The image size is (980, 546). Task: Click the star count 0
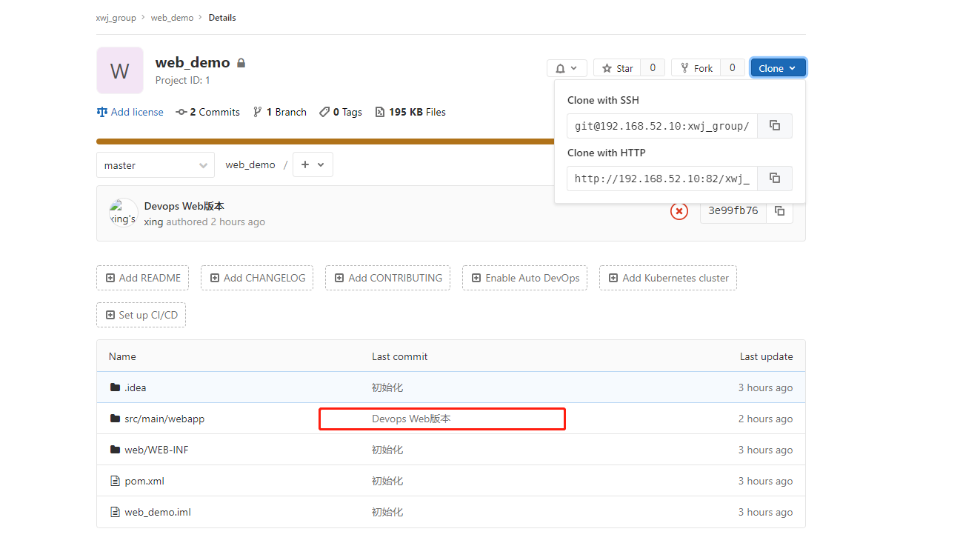pyautogui.click(x=653, y=68)
